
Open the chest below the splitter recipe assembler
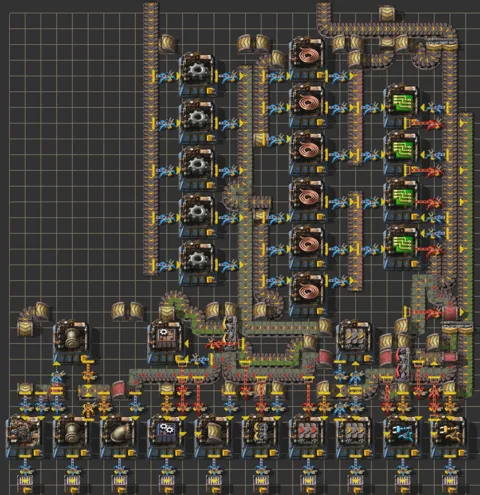pos(261,481)
